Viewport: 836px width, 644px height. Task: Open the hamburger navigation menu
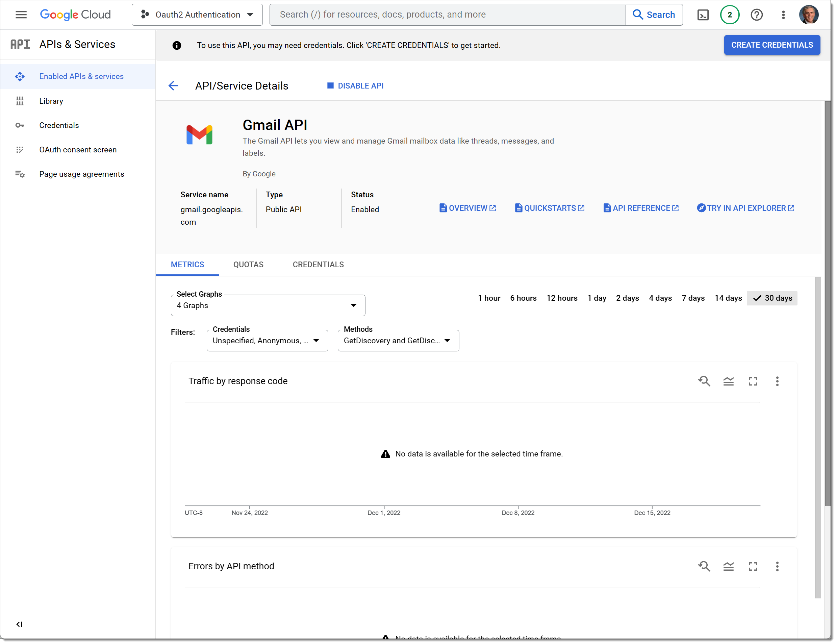21,15
